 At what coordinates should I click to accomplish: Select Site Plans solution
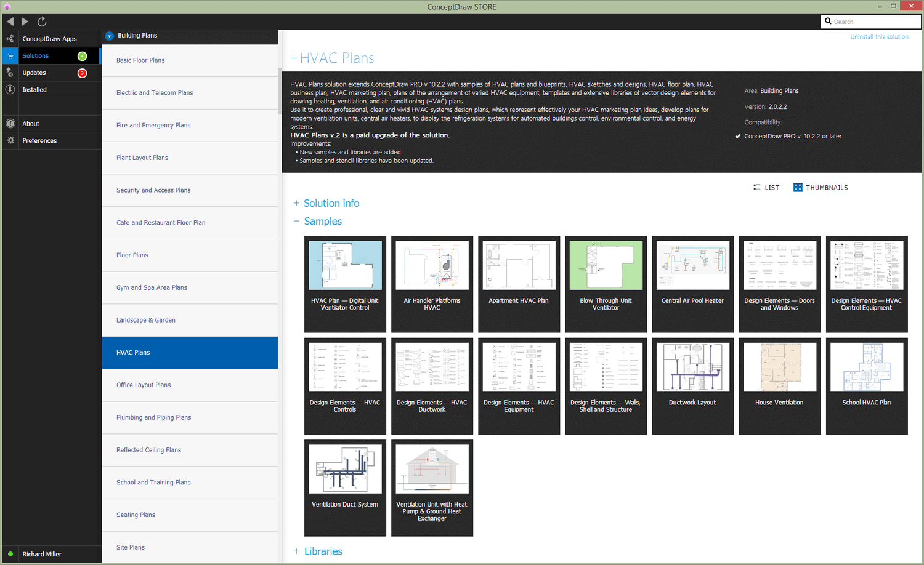(190, 547)
